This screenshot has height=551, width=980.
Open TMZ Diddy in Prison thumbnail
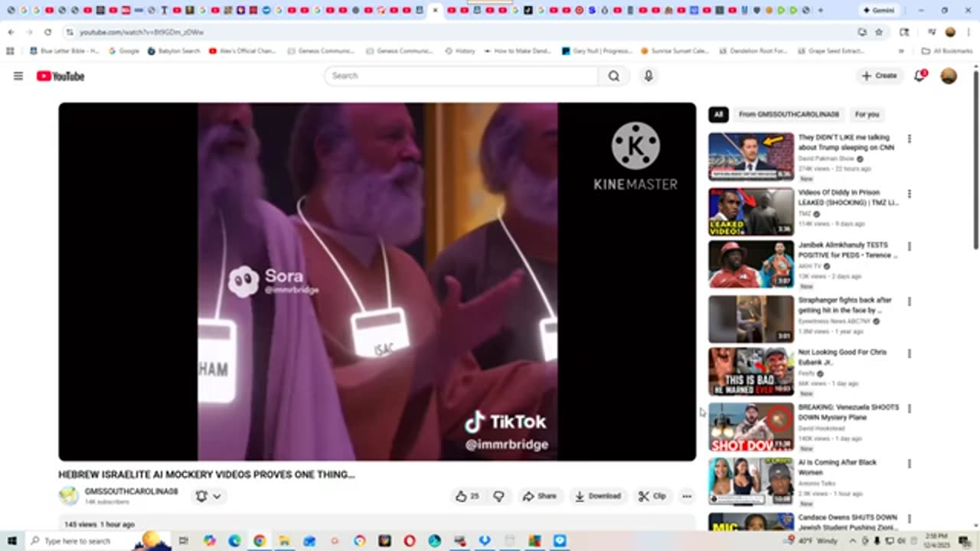point(751,211)
